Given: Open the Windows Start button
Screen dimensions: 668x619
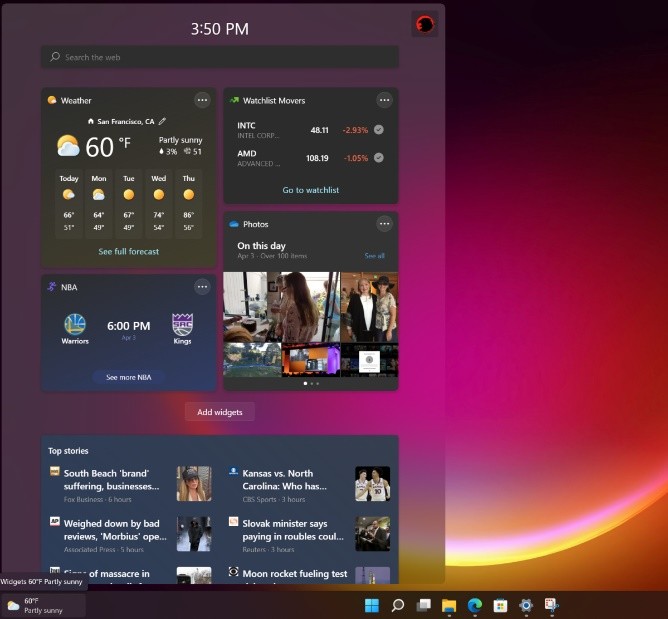Looking at the screenshot, I should [x=372, y=605].
